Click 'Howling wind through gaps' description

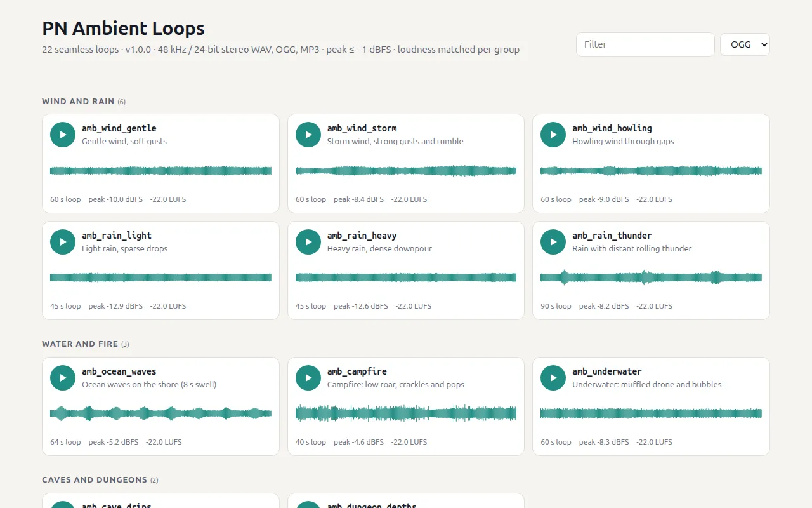click(623, 142)
